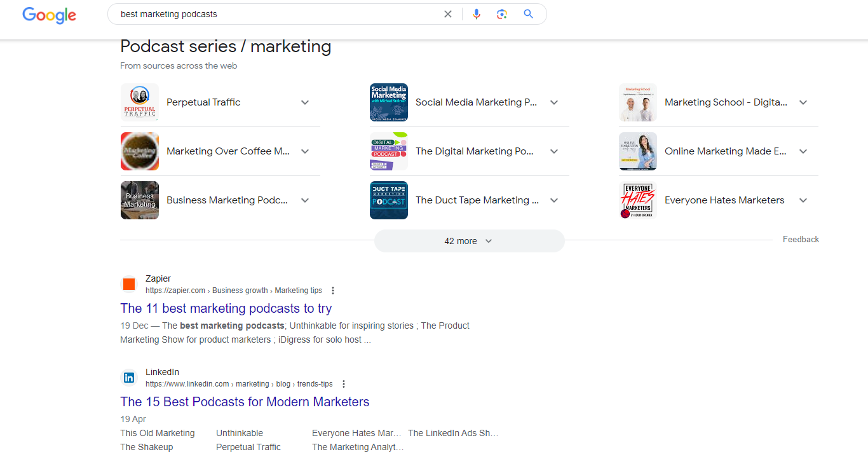Expand Online Marketing Made Easy entry
Viewport: 868px width, 459px height.
[x=803, y=151]
